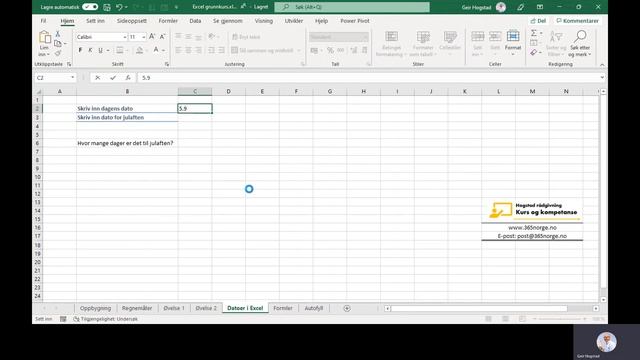The image size is (640, 360).
Task: Expand the formula bar with the chevron
Action: [x=602, y=78]
